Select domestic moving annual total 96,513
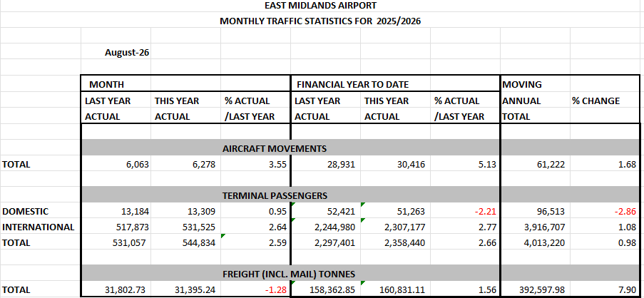Image resolution: width=644 pixels, height=298 pixels. [551, 212]
